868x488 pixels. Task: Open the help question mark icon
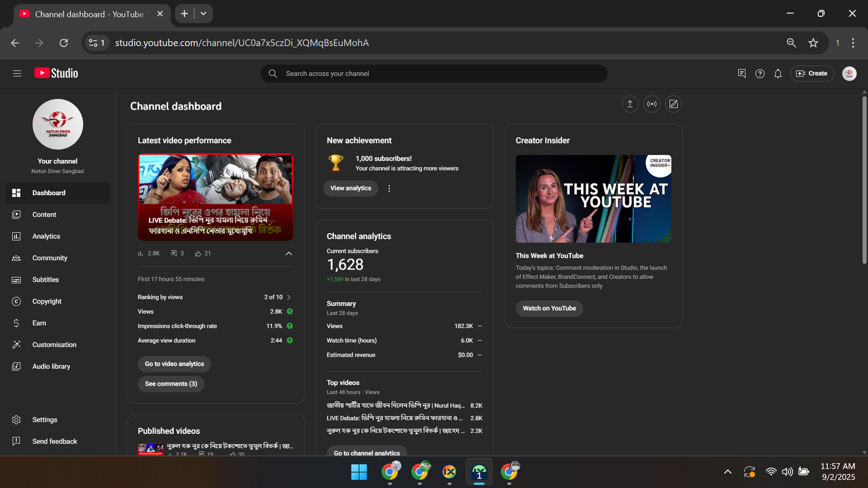coord(759,74)
